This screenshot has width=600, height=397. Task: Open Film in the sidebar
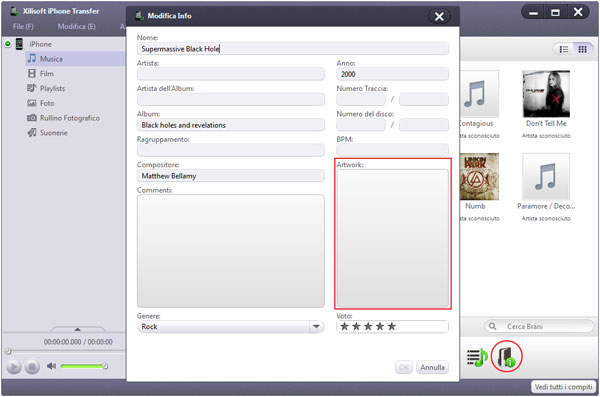[x=47, y=74]
